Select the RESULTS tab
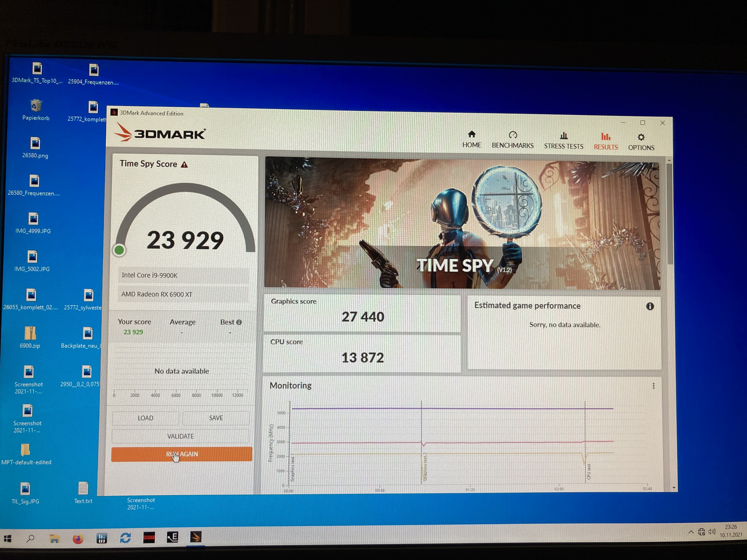The height and width of the screenshot is (560, 747). coord(605,141)
